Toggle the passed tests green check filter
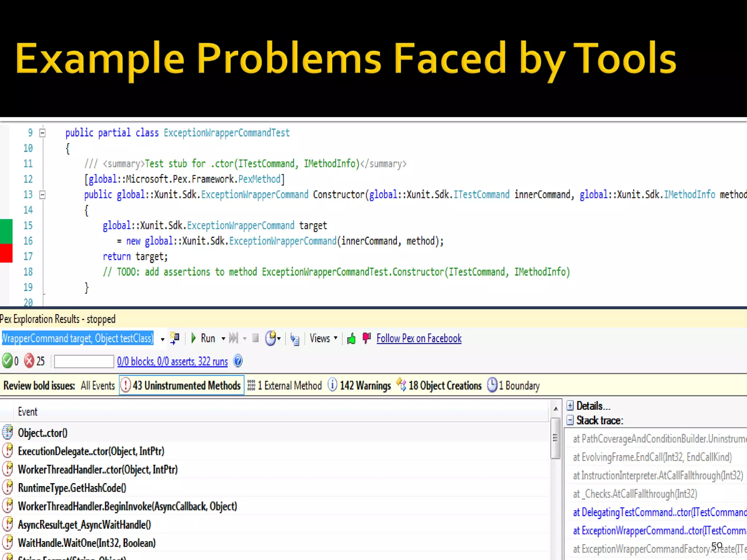The image size is (747, 560). pos(7,361)
